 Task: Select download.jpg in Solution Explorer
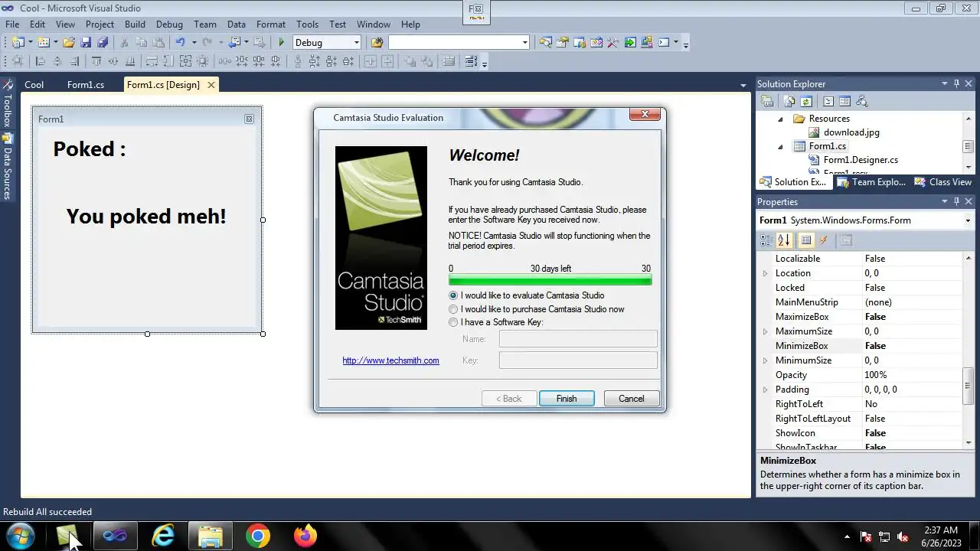tap(851, 132)
